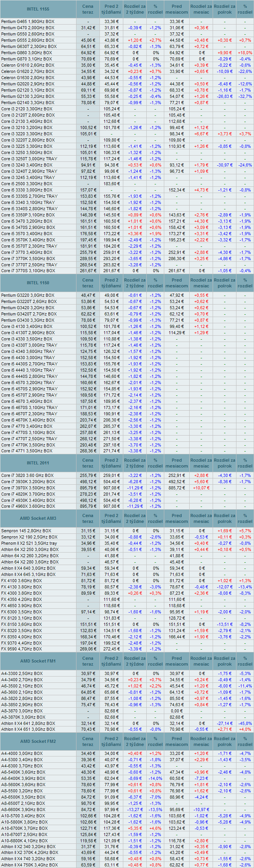Click A10-6800K 4,1GHz BOX product name
The width and height of the screenshot is (254, 868).
[24, 841]
